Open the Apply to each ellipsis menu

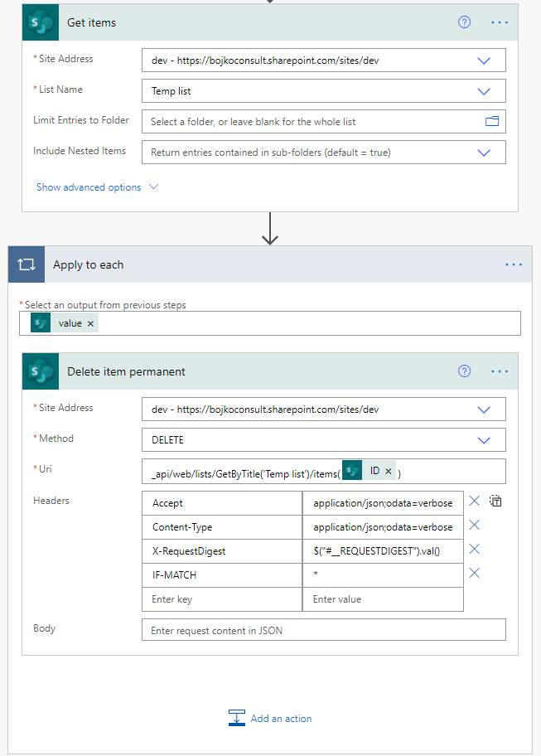click(x=514, y=264)
